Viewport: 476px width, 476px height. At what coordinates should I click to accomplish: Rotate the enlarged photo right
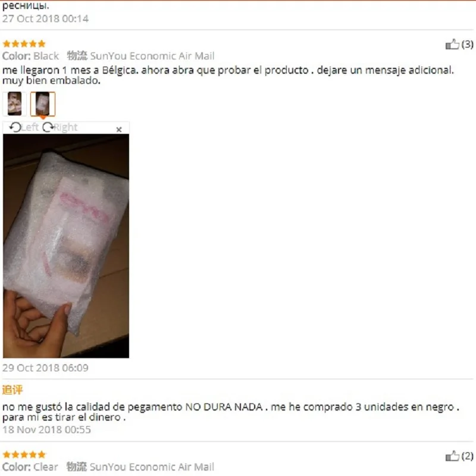click(x=48, y=127)
